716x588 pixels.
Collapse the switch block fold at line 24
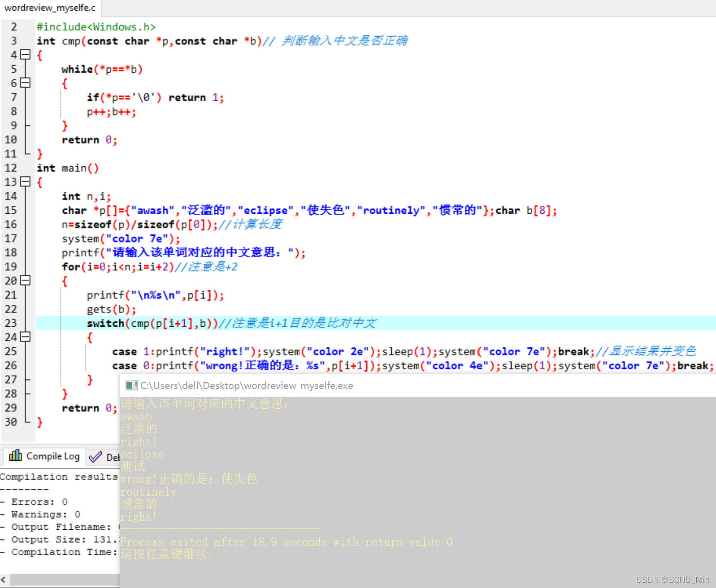coord(26,337)
